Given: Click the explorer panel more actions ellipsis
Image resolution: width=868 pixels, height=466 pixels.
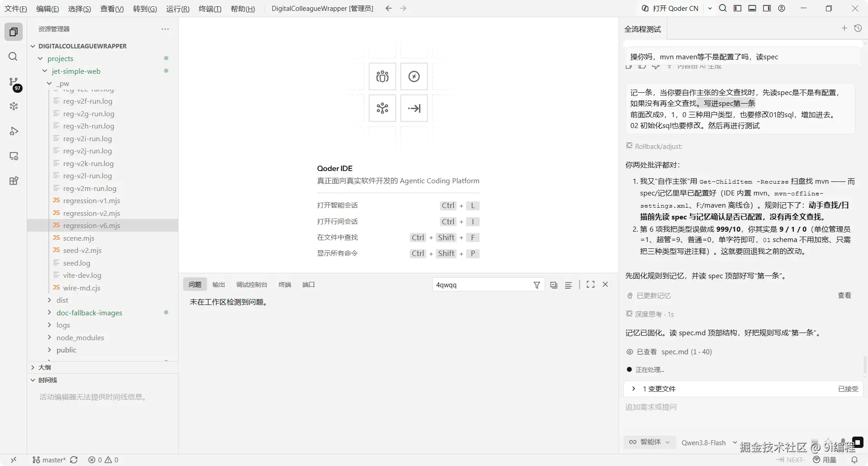Looking at the screenshot, I should (x=165, y=29).
